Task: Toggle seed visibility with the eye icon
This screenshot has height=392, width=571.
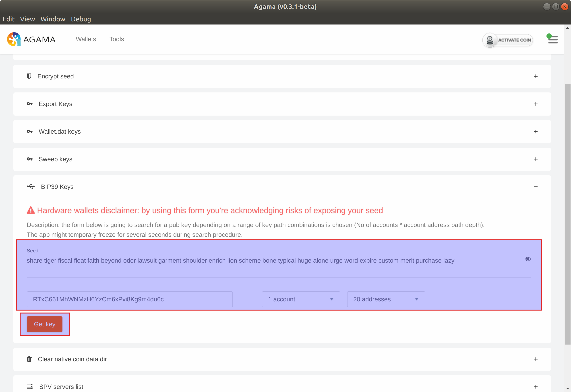Action: coord(528,259)
